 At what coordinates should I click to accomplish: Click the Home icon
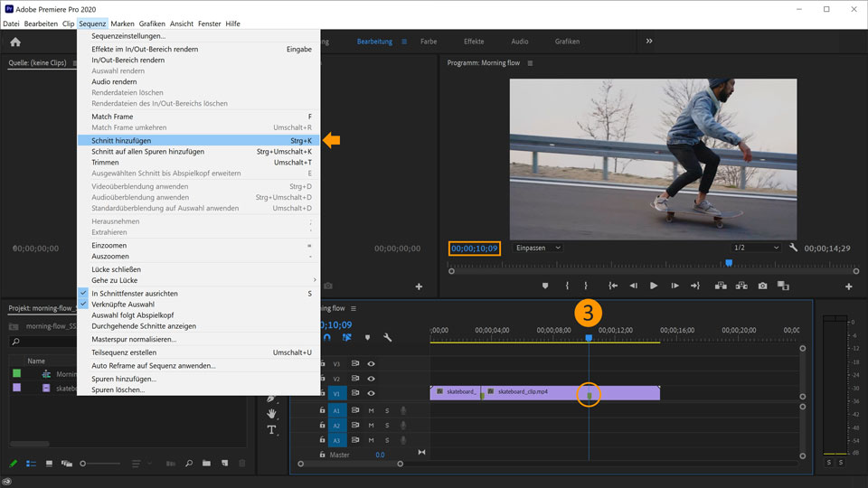pos(15,42)
